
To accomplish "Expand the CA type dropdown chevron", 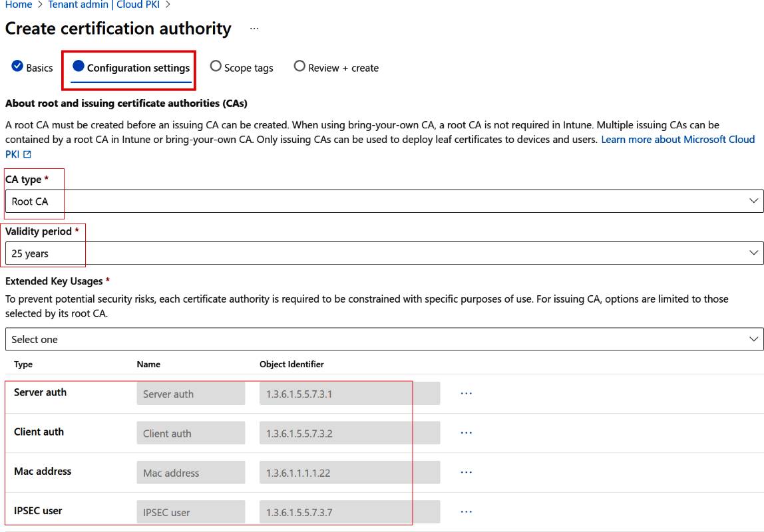I will (753, 201).
